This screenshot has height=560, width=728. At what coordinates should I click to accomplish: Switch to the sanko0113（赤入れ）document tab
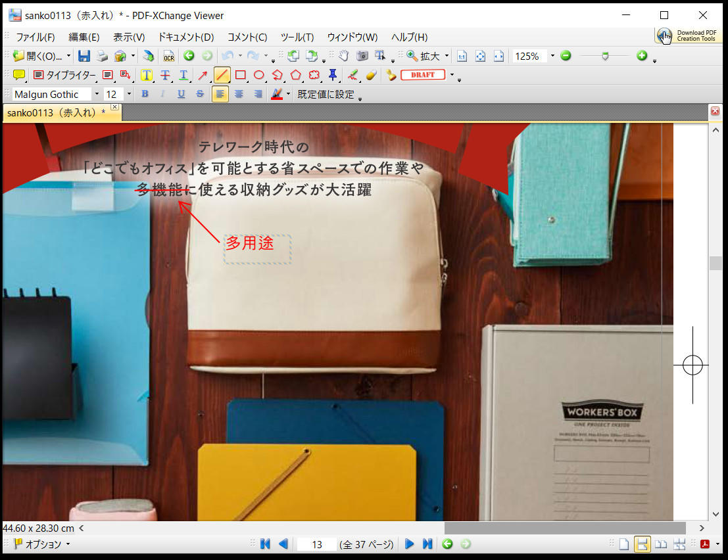(x=56, y=112)
